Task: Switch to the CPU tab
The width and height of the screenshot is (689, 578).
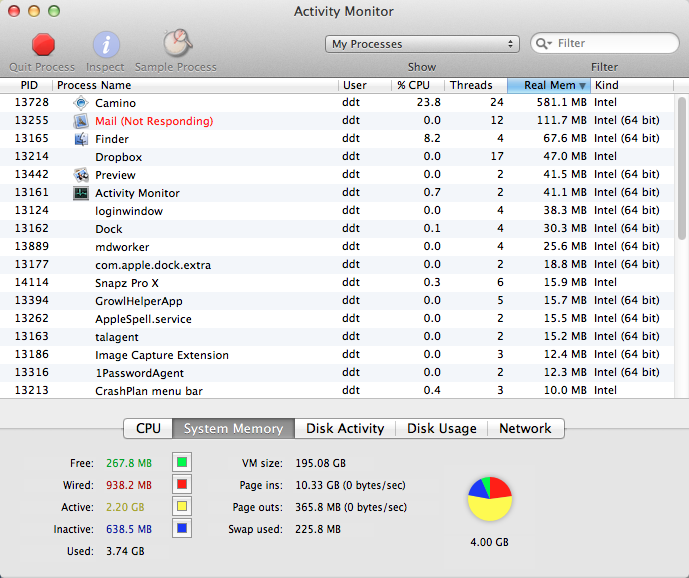Action: (148, 429)
